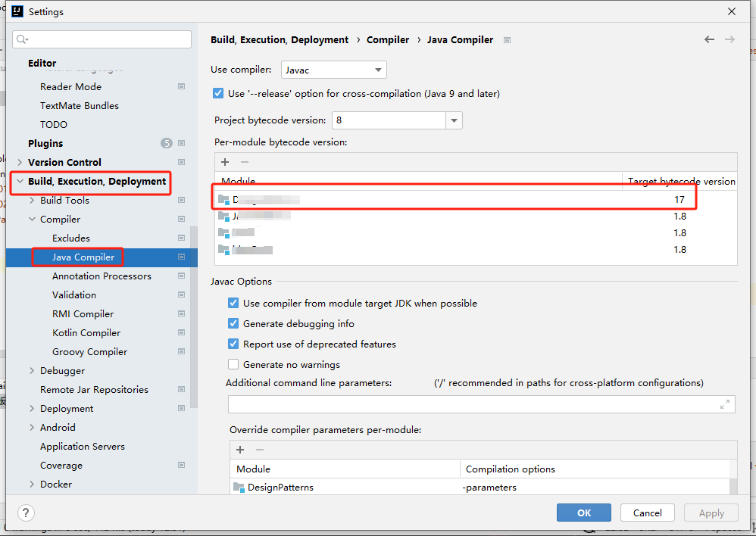
Task: Click the DesignPatterns module folder icon
Action: click(239, 488)
